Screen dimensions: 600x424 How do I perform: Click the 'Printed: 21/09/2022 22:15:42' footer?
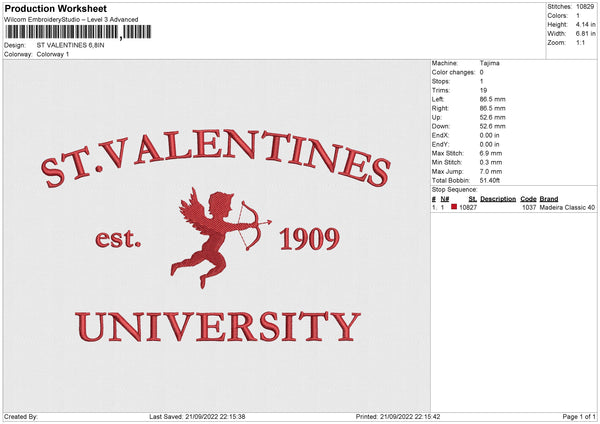[398, 417]
